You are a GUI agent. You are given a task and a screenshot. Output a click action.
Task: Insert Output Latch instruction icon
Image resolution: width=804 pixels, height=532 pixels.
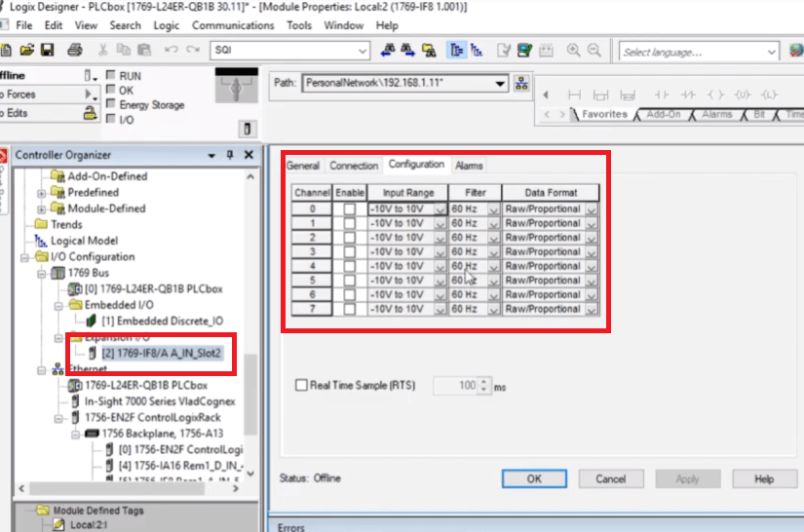pos(769,95)
